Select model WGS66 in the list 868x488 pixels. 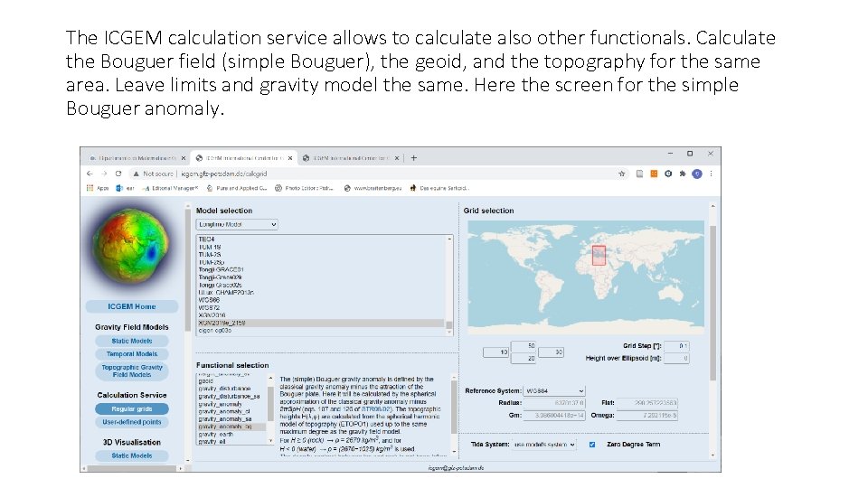209,300
